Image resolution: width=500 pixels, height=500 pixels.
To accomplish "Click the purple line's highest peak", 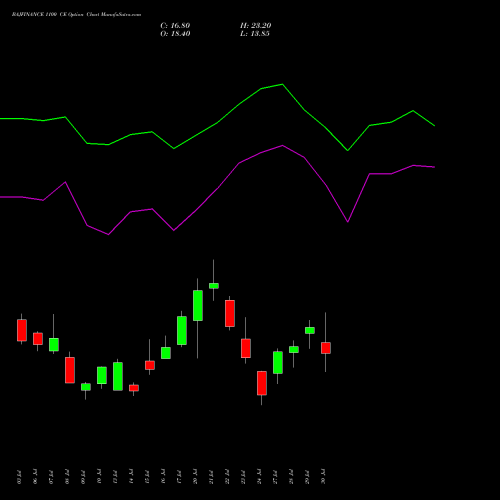I will click(282, 145).
